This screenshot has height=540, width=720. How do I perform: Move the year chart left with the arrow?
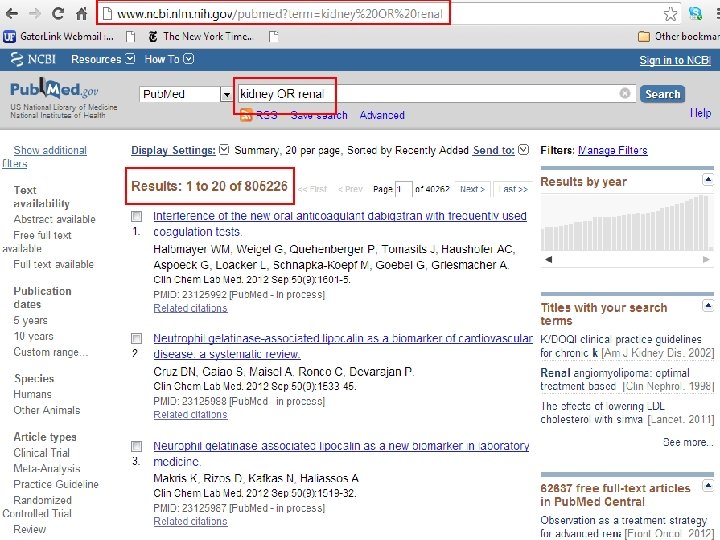548,259
